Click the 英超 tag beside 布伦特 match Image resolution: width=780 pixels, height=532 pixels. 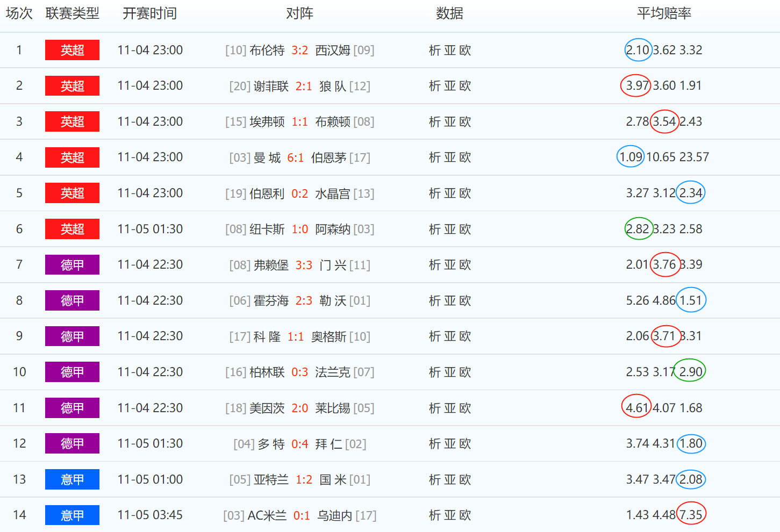[72, 50]
